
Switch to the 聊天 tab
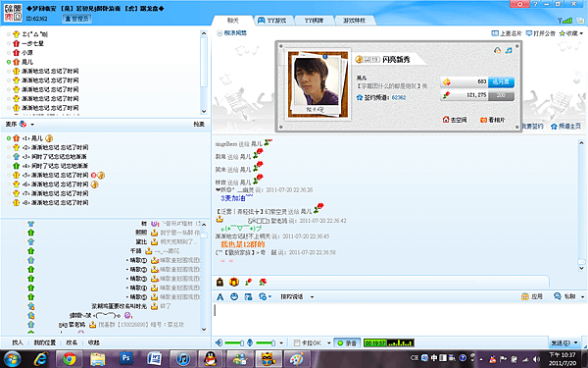coord(232,21)
